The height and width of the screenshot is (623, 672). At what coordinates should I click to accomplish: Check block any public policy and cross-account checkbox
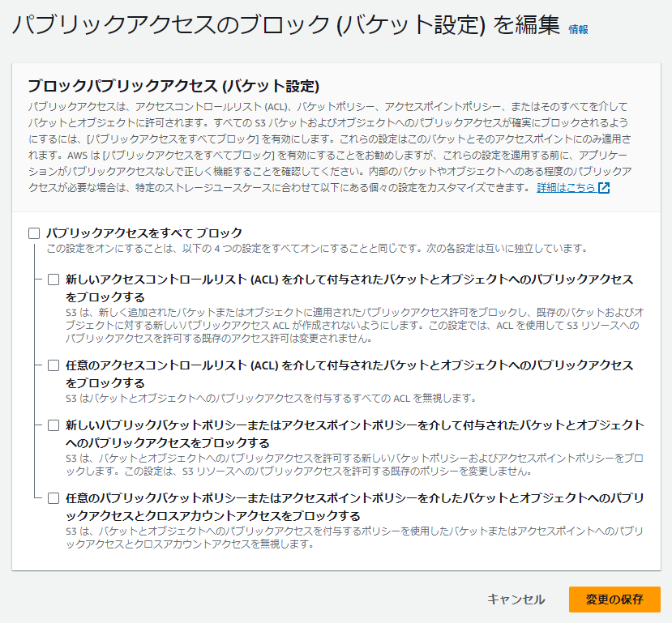(54, 498)
